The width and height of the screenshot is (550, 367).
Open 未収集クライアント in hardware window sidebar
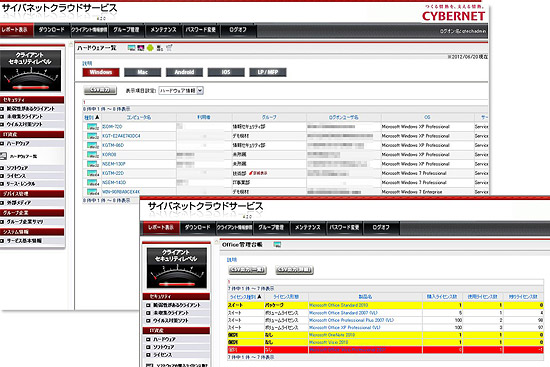[25, 116]
